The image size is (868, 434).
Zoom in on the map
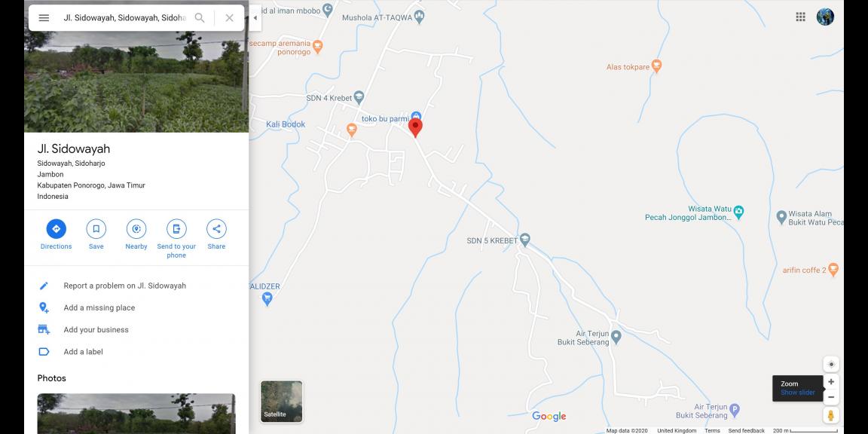click(x=831, y=382)
